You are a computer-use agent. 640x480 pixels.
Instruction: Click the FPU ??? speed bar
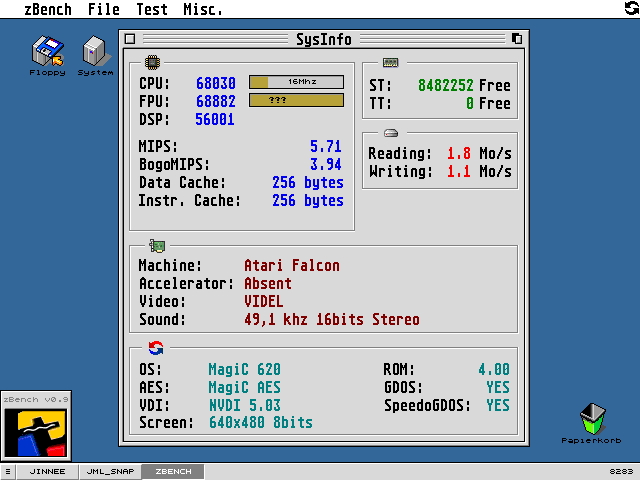pos(296,100)
